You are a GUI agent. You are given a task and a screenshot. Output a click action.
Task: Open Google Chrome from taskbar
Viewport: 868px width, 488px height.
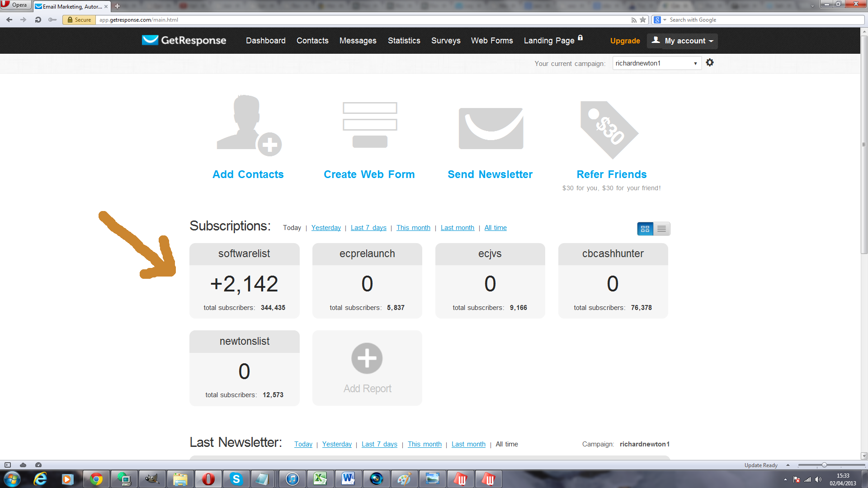click(96, 479)
